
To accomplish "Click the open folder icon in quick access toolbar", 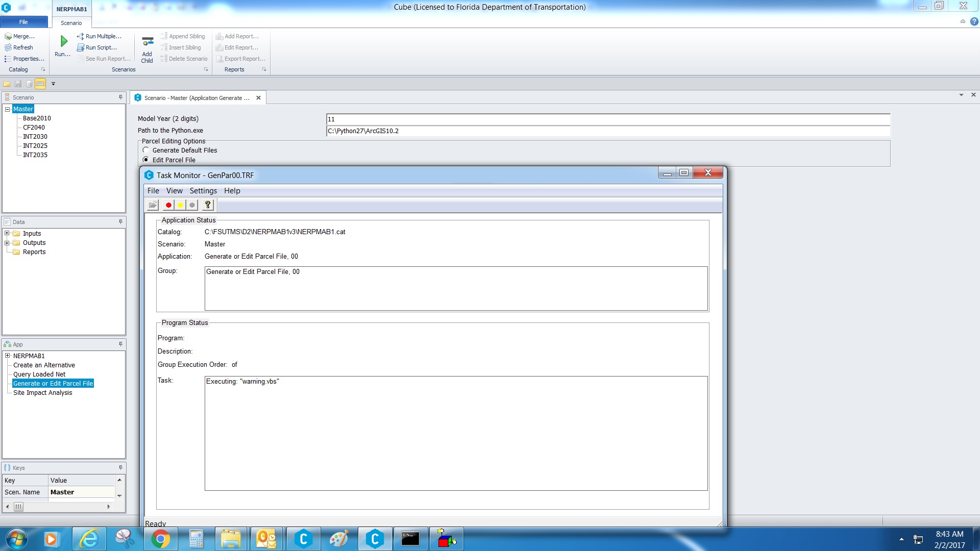I will pyautogui.click(x=7, y=84).
